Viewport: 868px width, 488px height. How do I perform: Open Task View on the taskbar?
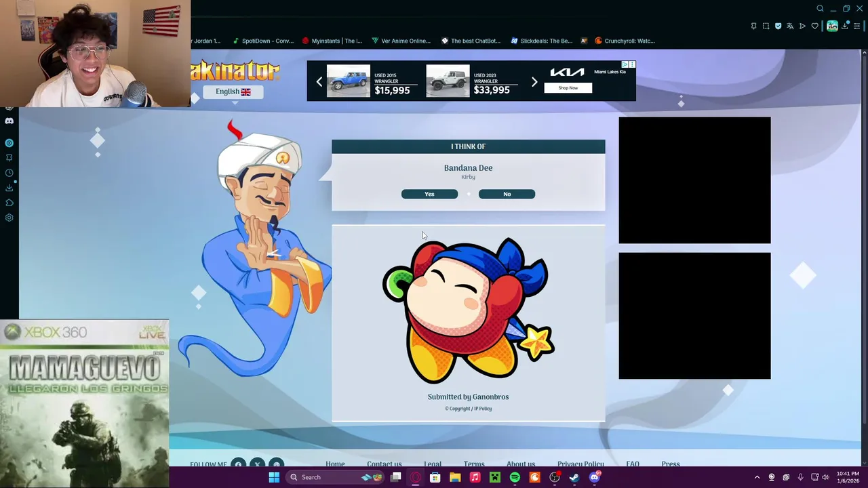pos(395,477)
